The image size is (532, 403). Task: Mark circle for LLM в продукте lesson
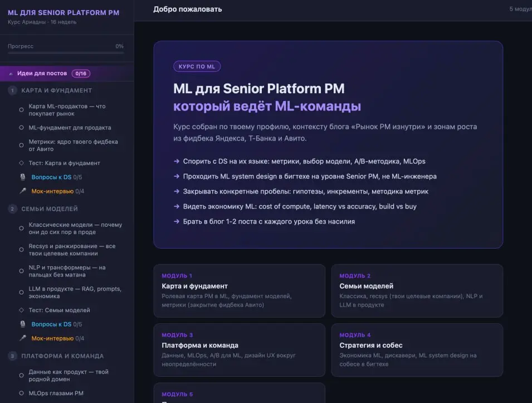click(x=21, y=292)
